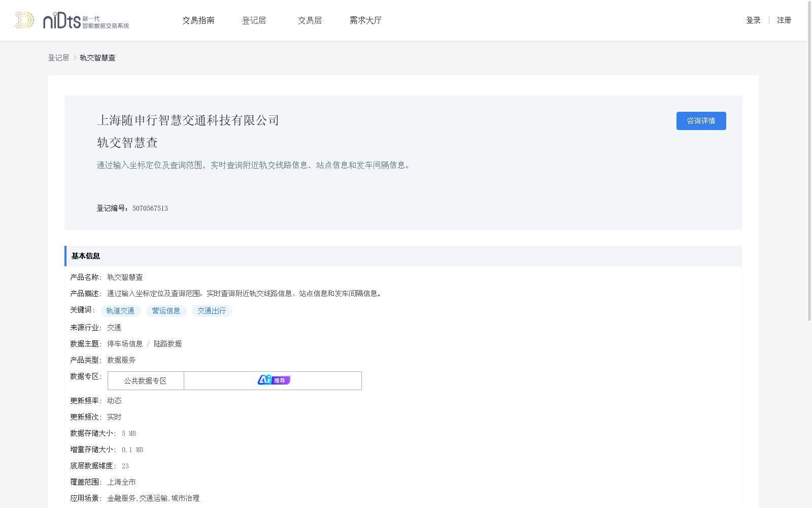812x508 pixels.
Task: Open the 交易指南 menu
Action: tap(198, 20)
